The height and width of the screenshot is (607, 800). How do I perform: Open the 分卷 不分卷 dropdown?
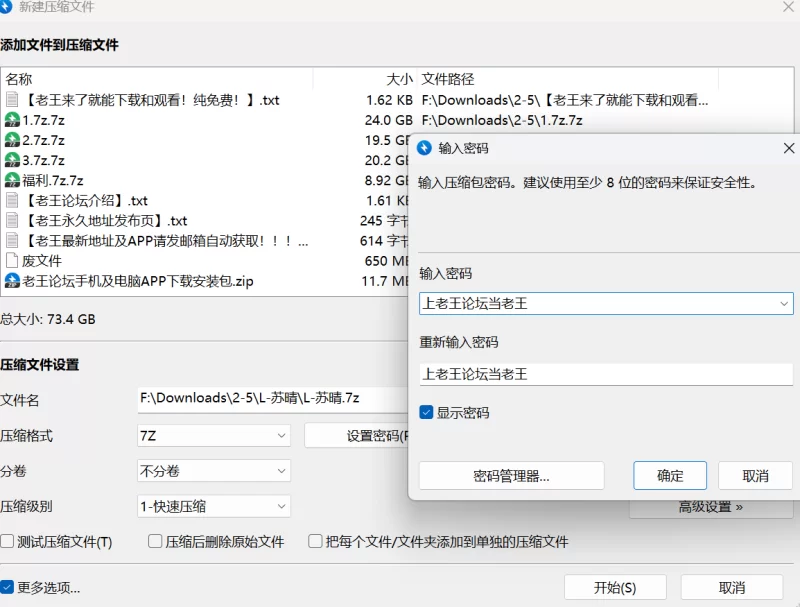[214, 471]
